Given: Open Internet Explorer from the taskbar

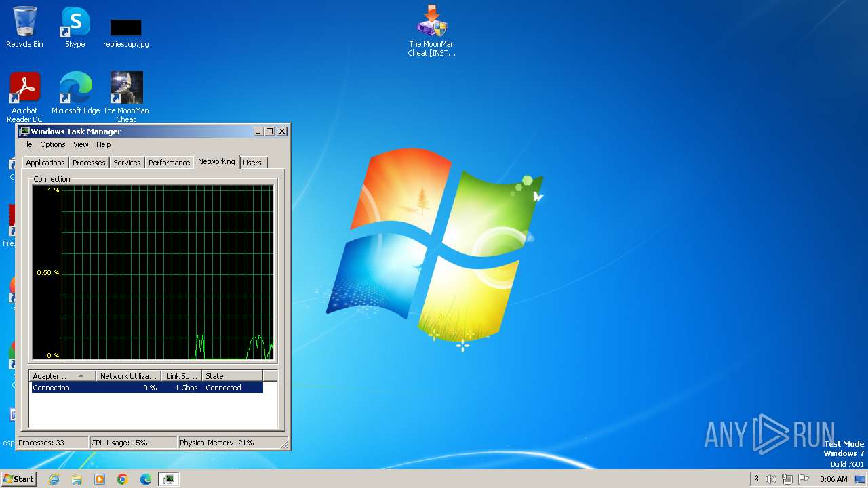Looking at the screenshot, I should click(x=54, y=479).
